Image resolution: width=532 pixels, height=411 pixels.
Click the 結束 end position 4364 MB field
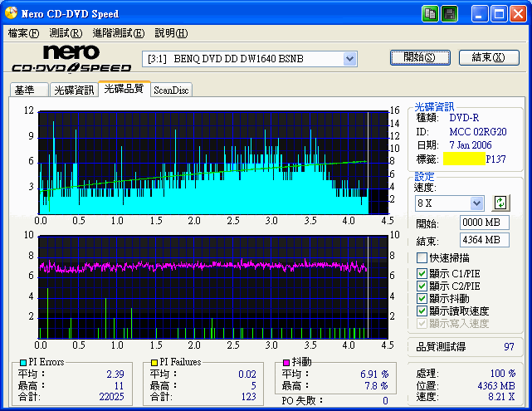[x=485, y=240]
